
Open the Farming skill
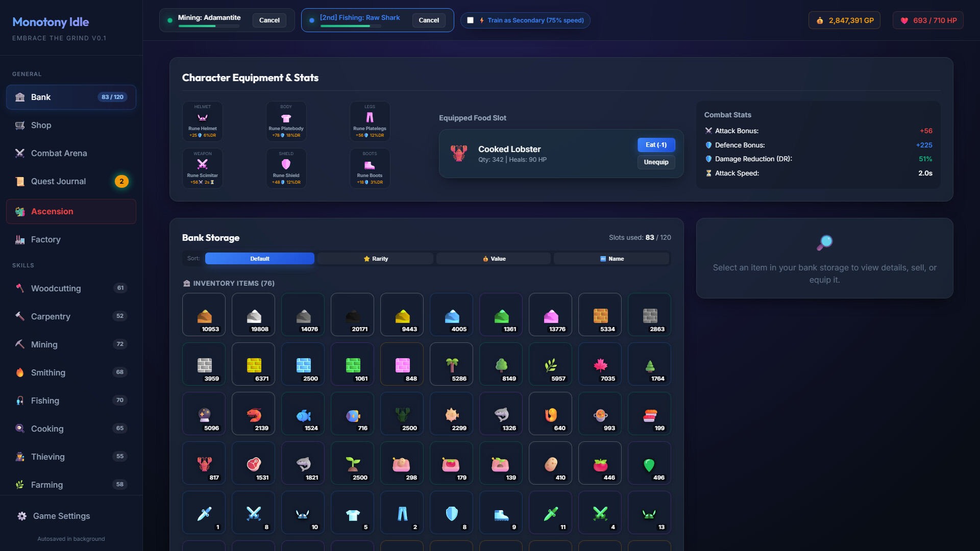[x=71, y=485]
